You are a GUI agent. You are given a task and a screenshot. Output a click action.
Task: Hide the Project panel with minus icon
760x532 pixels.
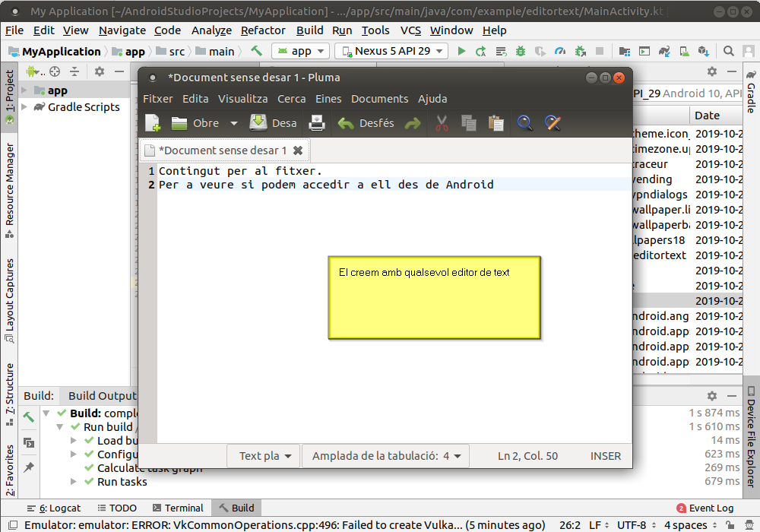pos(119,71)
